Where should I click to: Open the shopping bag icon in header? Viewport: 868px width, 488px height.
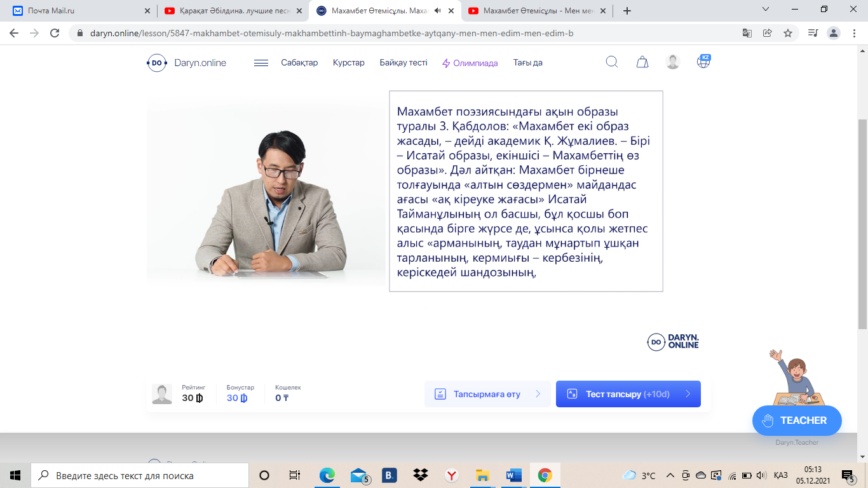point(642,62)
